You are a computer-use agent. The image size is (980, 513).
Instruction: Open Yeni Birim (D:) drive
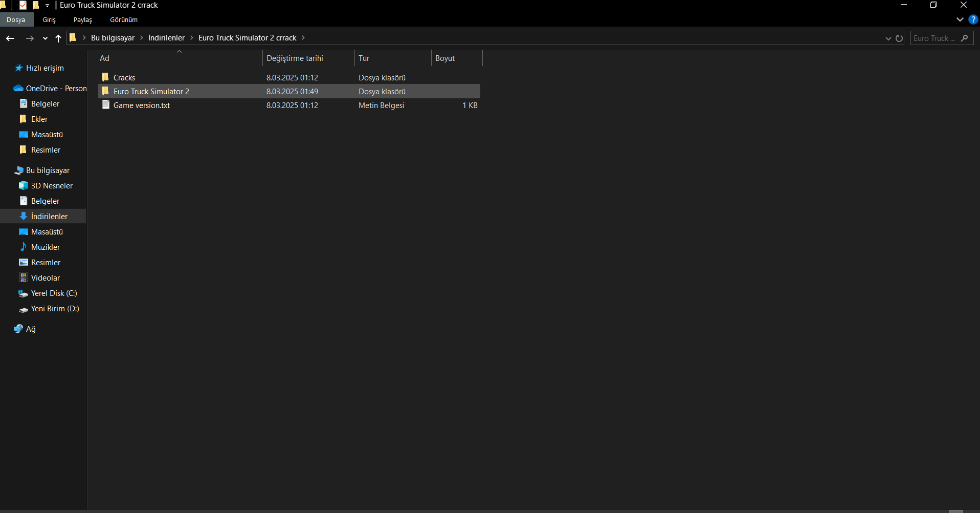[55, 309]
